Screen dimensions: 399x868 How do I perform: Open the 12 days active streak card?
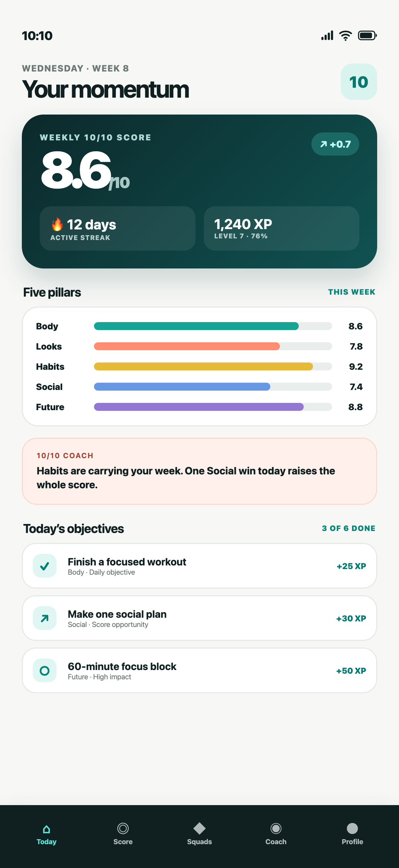(x=117, y=228)
